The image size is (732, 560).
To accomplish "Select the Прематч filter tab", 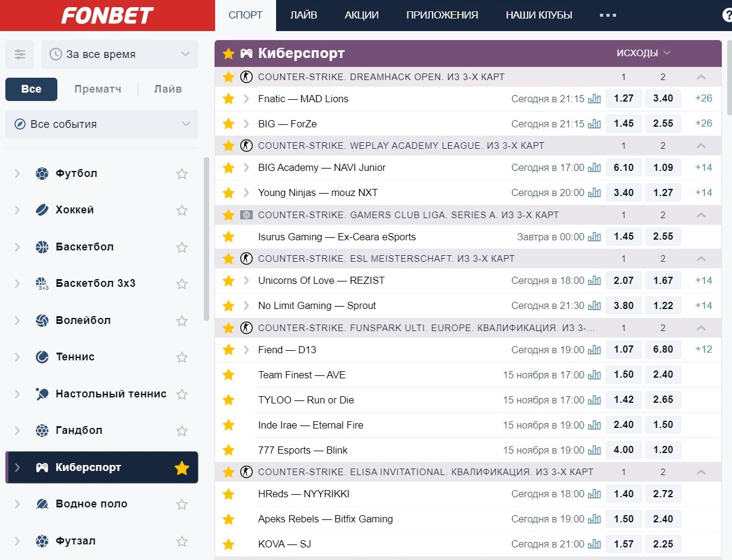I will tap(98, 89).
